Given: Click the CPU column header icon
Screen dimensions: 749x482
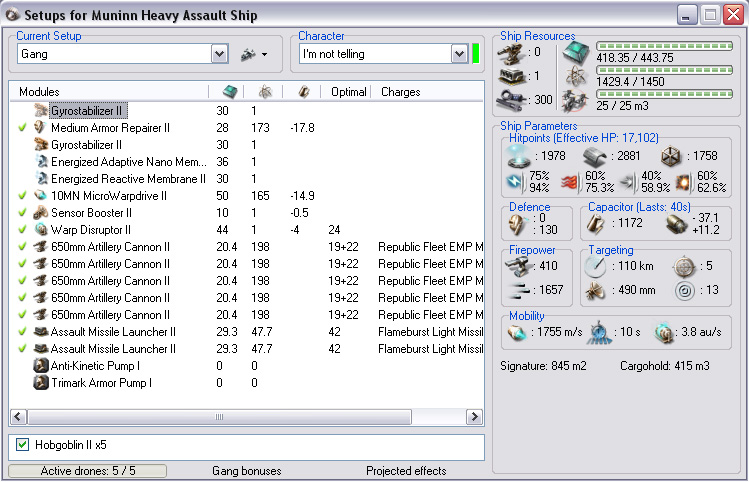Looking at the screenshot, I should coord(230,91).
